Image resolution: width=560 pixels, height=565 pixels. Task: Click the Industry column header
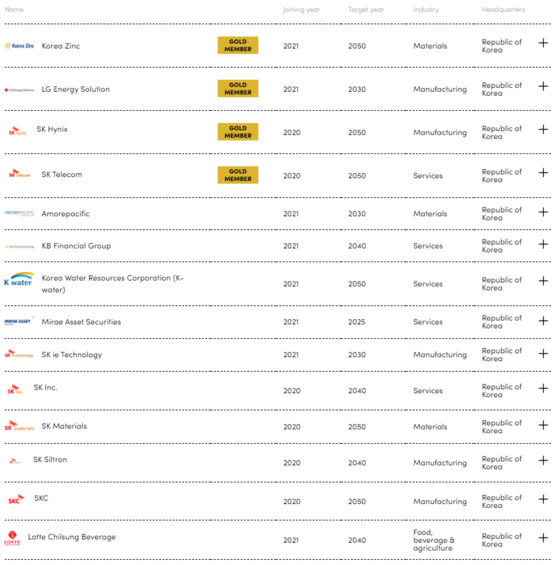[426, 10]
